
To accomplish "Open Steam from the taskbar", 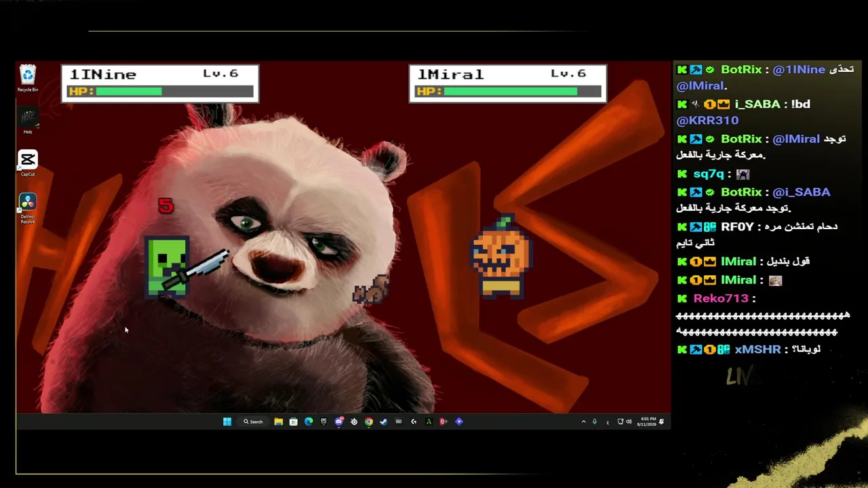I will 384,422.
